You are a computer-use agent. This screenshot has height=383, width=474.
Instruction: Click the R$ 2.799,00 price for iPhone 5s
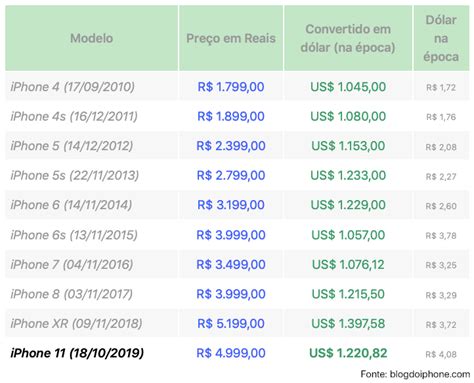(231, 175)
